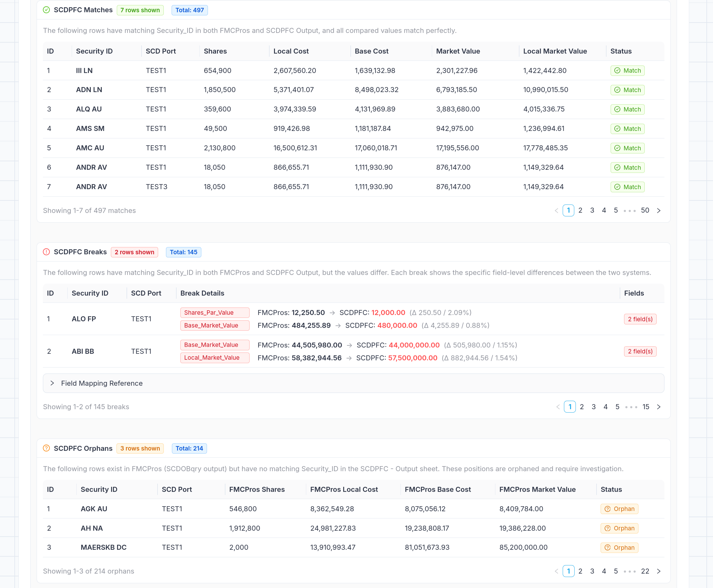This screenshot has width=713, height=588.
Task: Jump to last page 50 of matches
Action: (645, 210)
